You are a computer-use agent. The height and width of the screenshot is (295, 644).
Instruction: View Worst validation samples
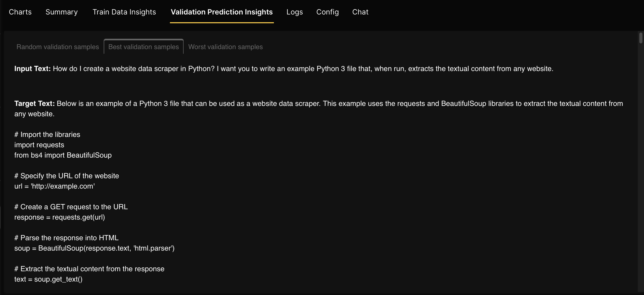(225, 47)
